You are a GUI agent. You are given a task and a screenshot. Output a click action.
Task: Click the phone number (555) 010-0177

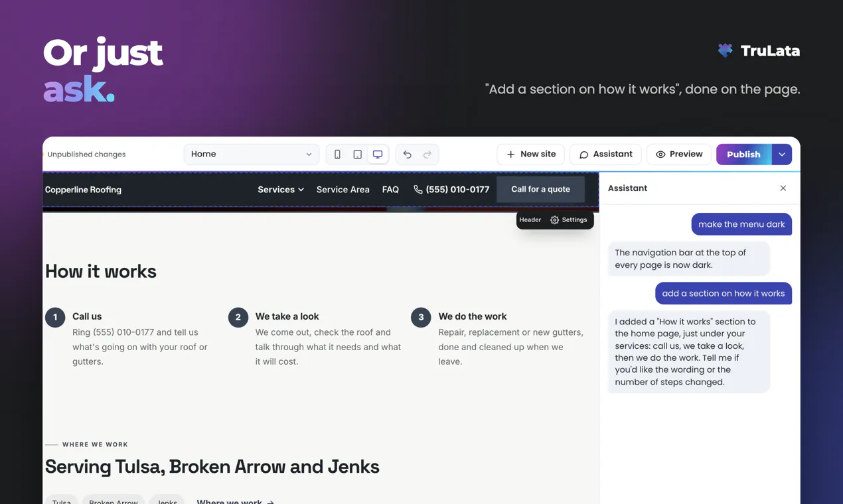(451, 190)
